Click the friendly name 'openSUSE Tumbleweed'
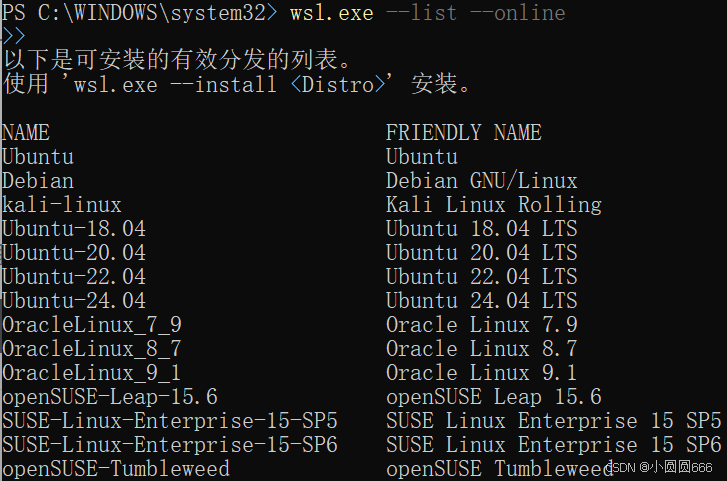 click(500, 469)
